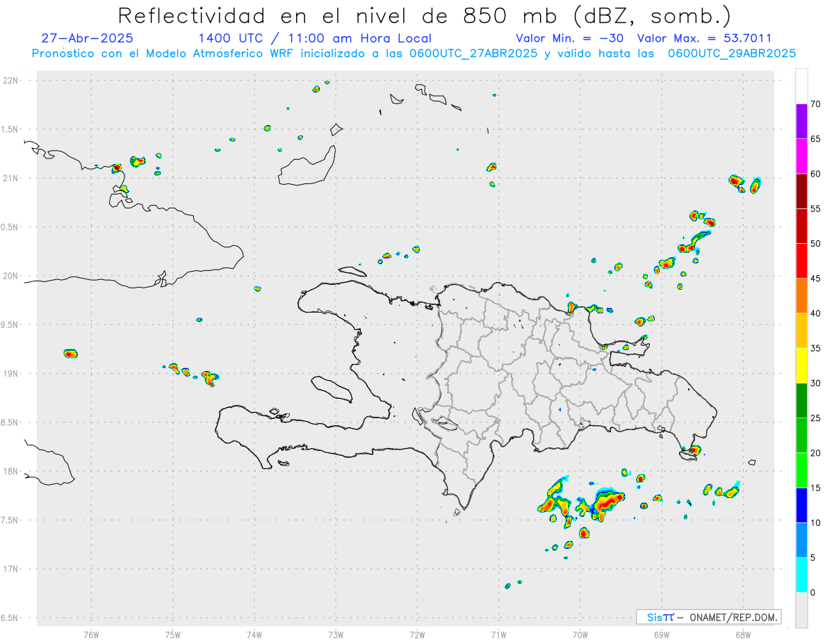This screenshot has height=644, width=834.
Task: Click the latitude label '17N'
Action: pyautogui.click(x=12, y=569)
